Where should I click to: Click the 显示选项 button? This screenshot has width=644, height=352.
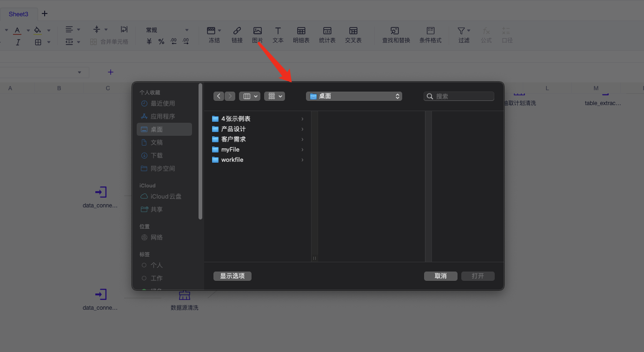coord(232,276)
